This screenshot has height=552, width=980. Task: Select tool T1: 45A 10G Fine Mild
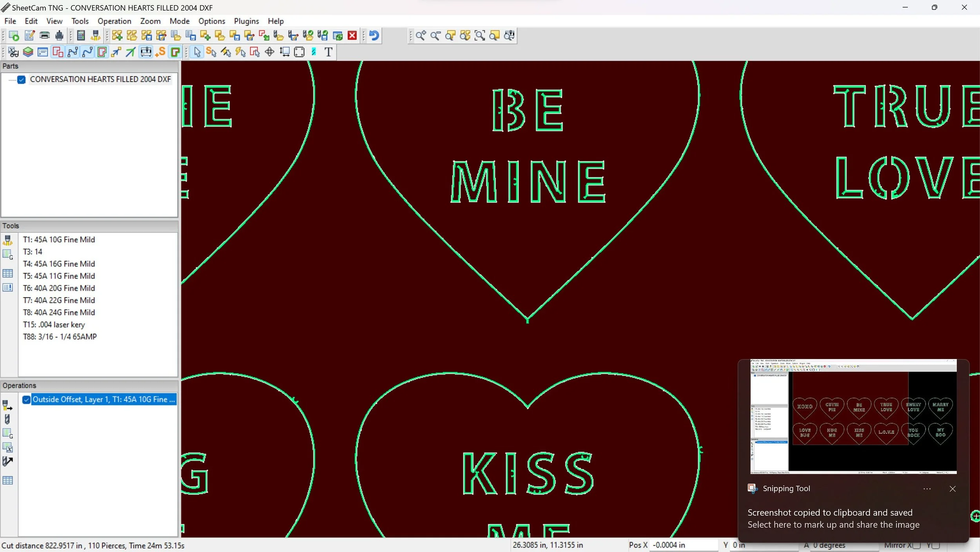[59, 240]
